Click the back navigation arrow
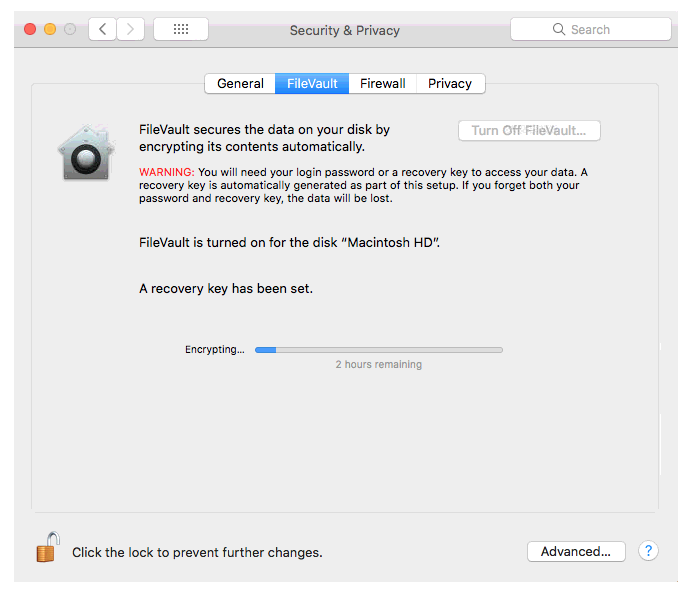 click(x=102, y=29)
